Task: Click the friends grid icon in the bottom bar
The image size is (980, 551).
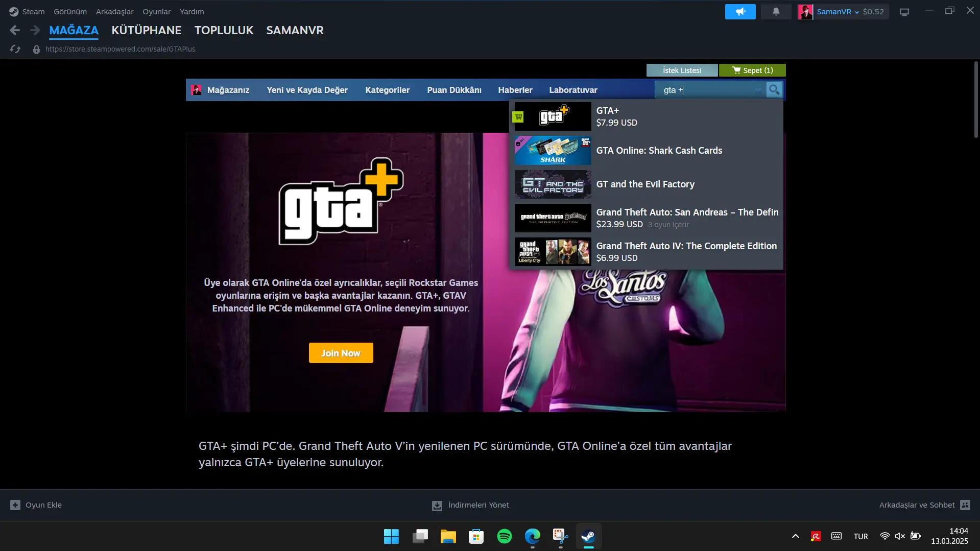Action: tap(965, 505)
